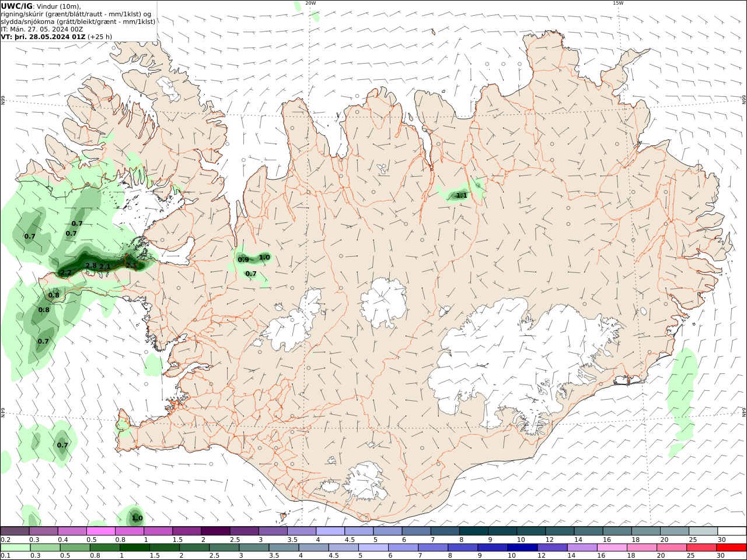Select deep blue lower swatch between 10 and 12
Screen dimensions: 747x560
click(x=522, y=548)
